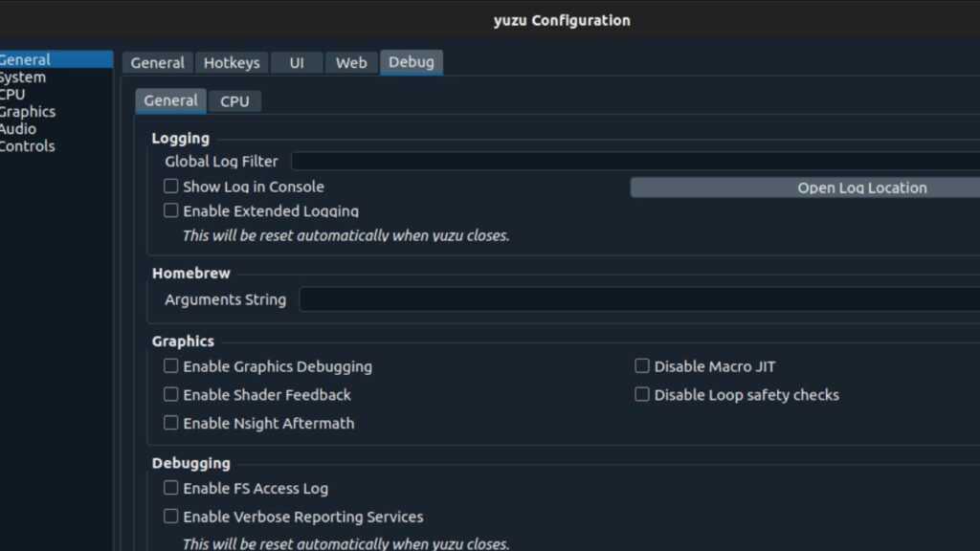Check Disable Macro JIT
The height and width of the screenshot is (551, 980).
(x=642, y=366)
